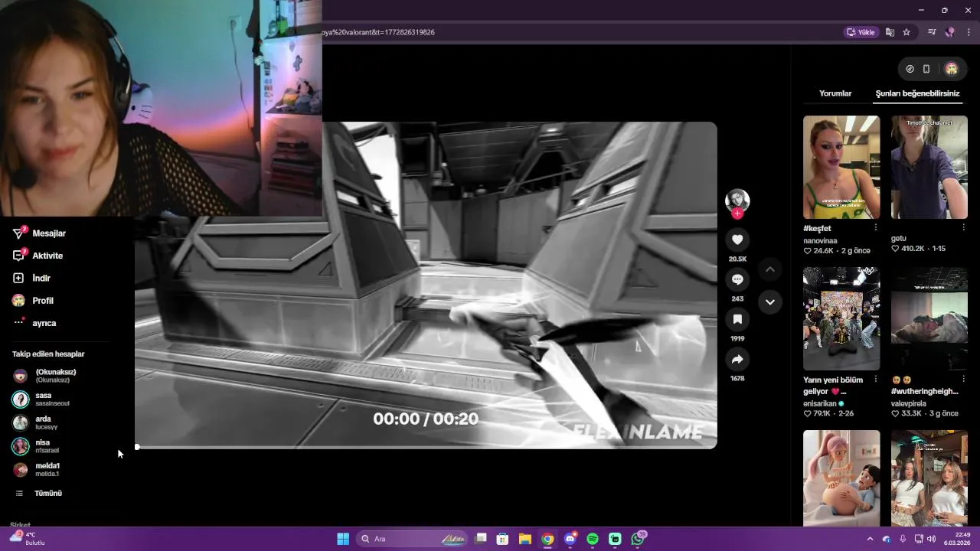Open Microsoft Store from the taskbar
The image size is (980, 551).
502,539
